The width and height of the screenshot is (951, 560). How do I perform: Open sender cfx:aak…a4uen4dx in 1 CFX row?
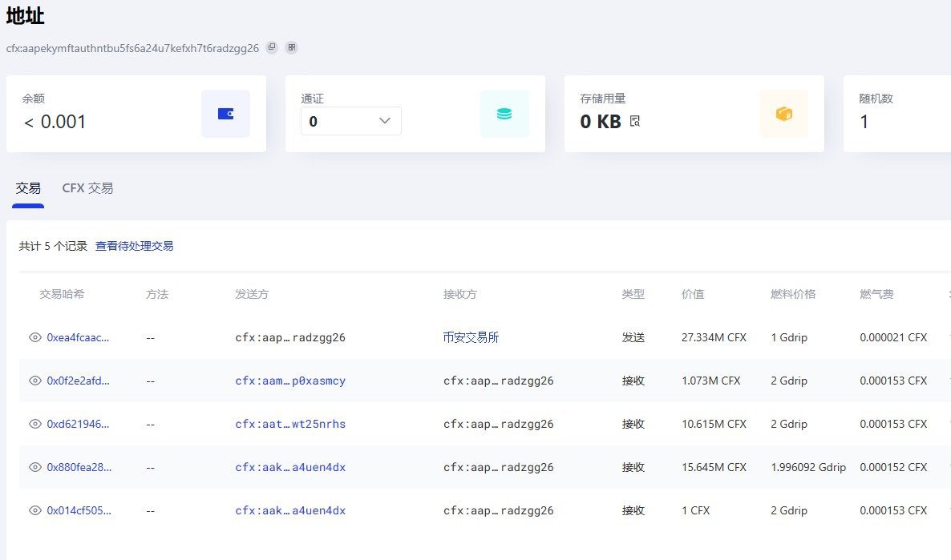[x=290, y=511]
